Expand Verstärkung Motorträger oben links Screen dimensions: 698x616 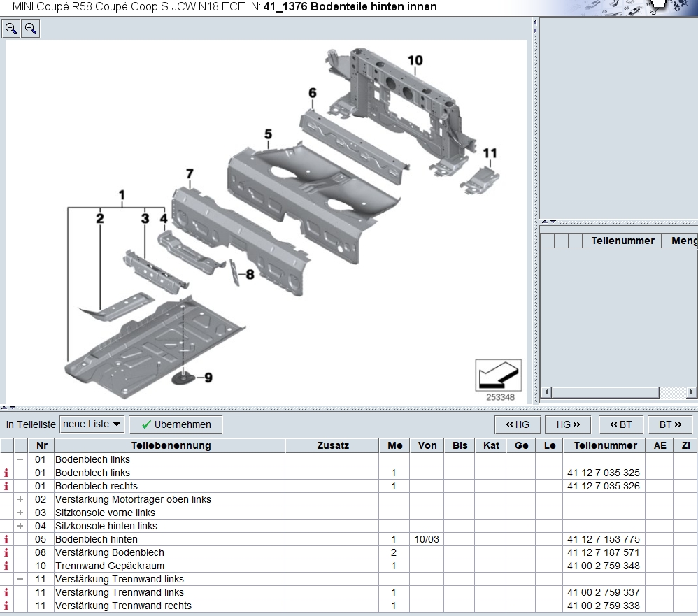pyautogui.click(x=20, y=499)
